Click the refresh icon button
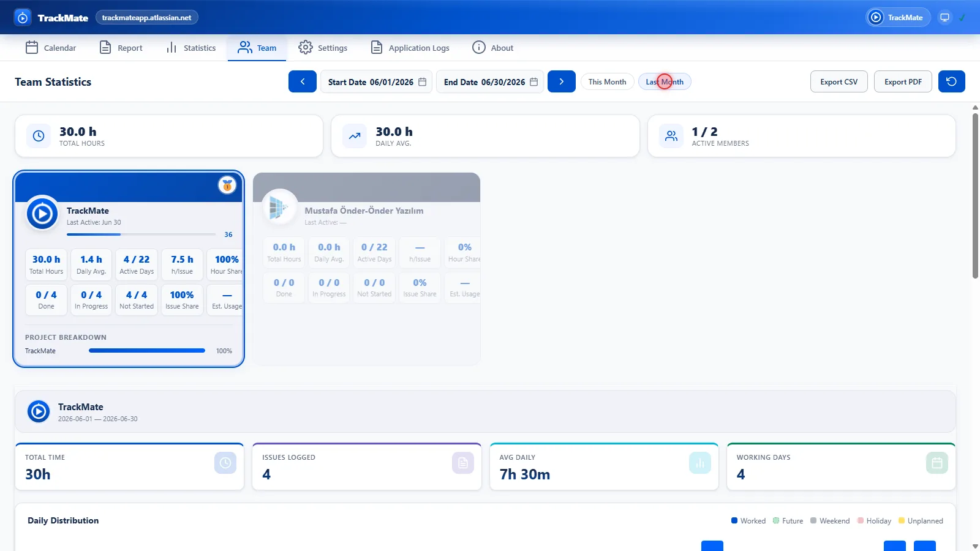The width and height of the screenshot is (980, 551). click(x=952, y=81)
